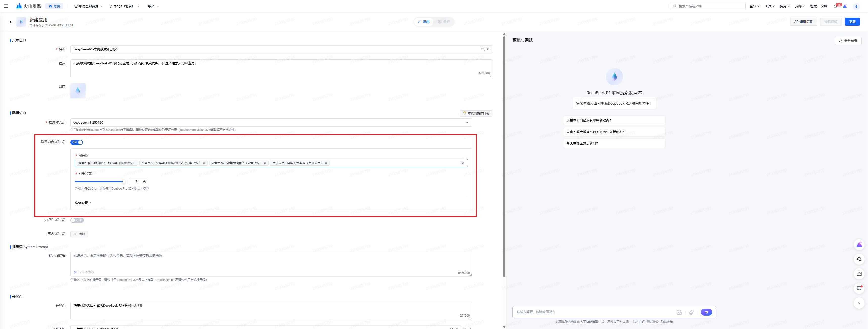Click the image upload icon in chat input
This screenshot has height=329, width=868.
tap(679, 312)
